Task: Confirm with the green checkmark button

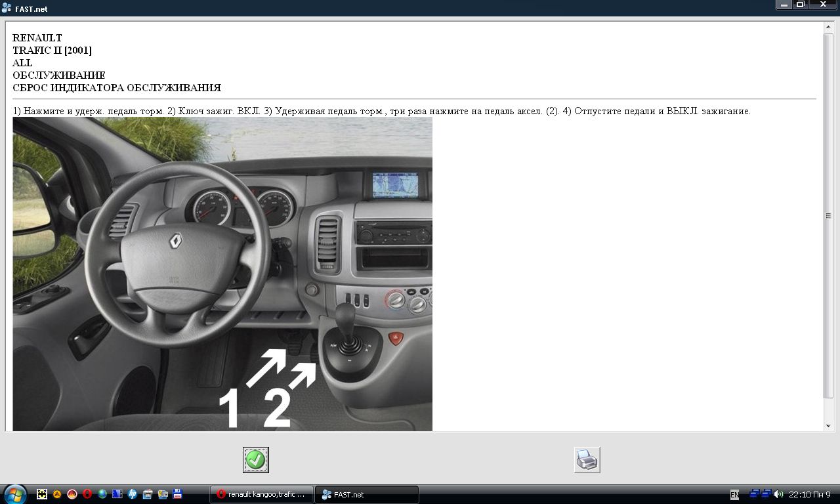Action: 255,460
